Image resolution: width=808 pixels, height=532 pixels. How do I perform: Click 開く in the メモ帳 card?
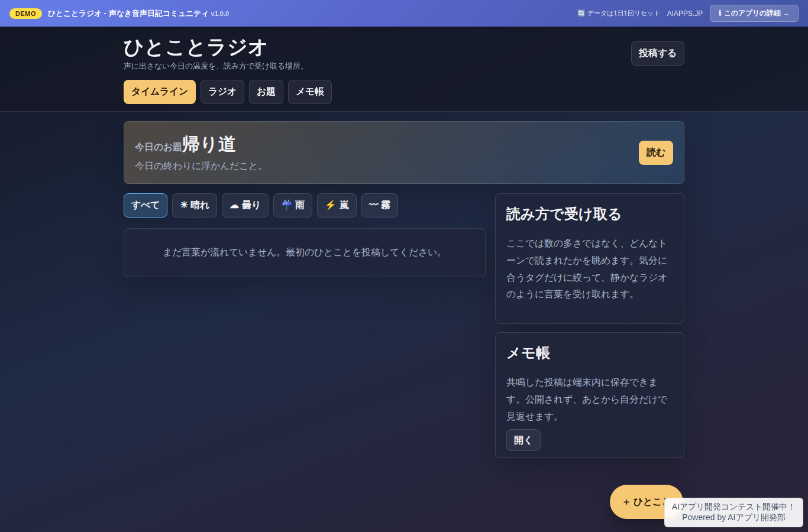point(523,440)
